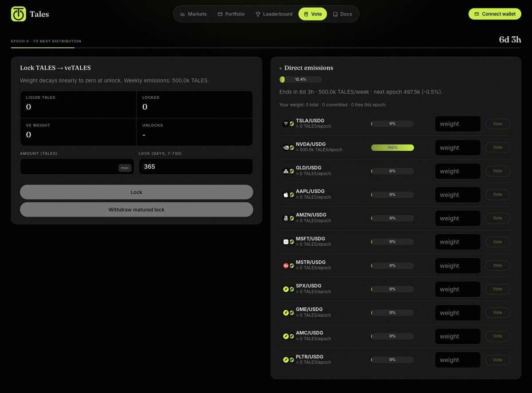Image resolution: width=532 pixels, height=393 pixels.
Task: Click Vote button for MSFT/USDG
Action: [x=497, y=242]
